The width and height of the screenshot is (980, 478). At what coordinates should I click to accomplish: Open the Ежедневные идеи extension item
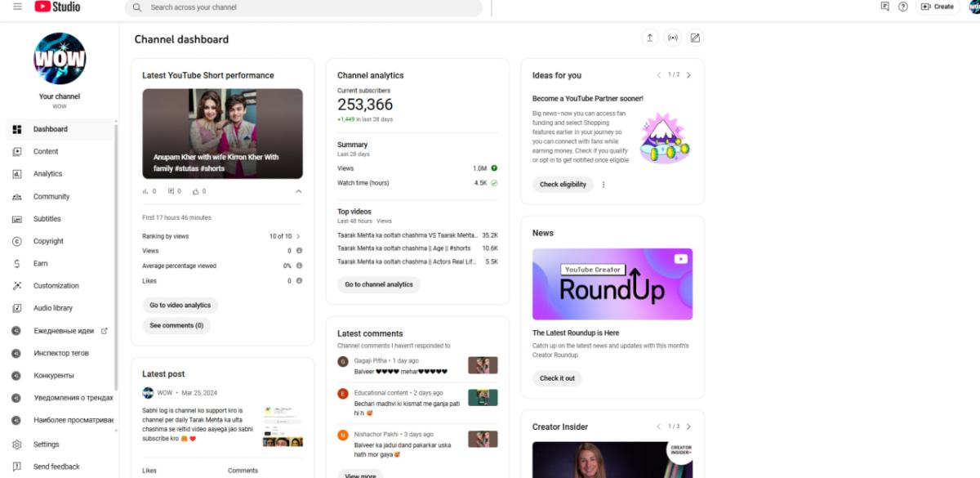coord(58,331)
